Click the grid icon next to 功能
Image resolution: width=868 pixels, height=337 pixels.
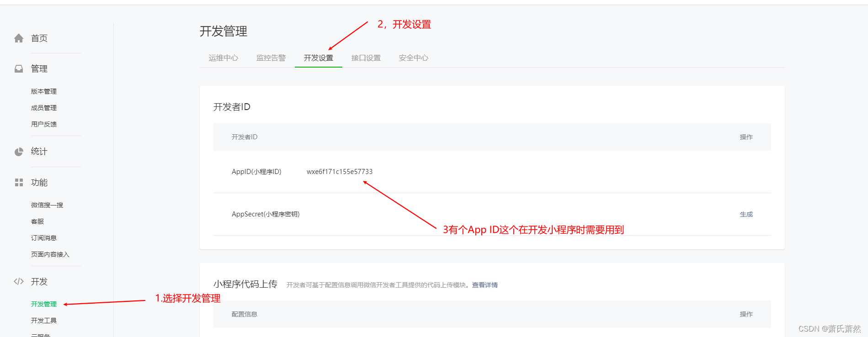coord(19,183)
